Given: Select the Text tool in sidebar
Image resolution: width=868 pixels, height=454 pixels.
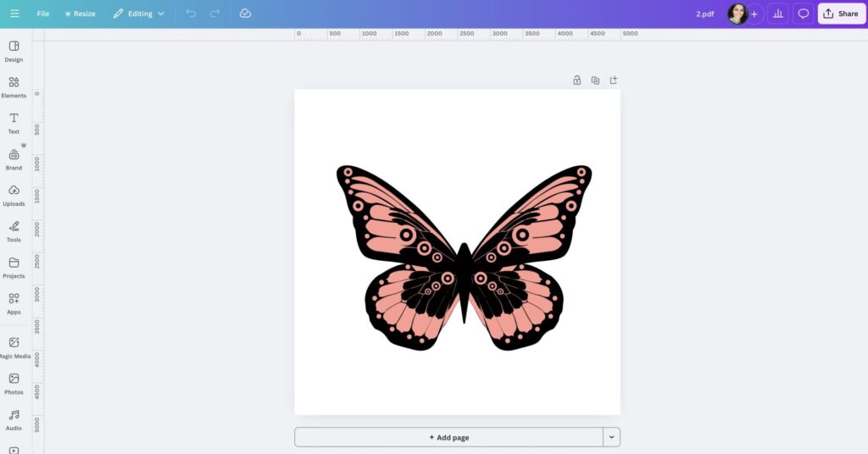Looking at the screenshot, I should [14, 123].
